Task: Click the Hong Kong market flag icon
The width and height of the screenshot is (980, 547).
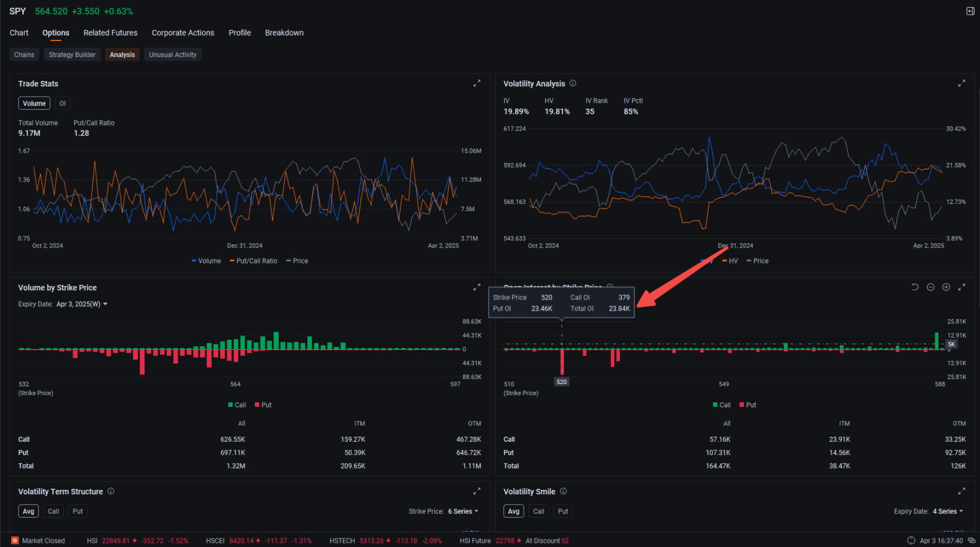Action: [x=15, y=540]
